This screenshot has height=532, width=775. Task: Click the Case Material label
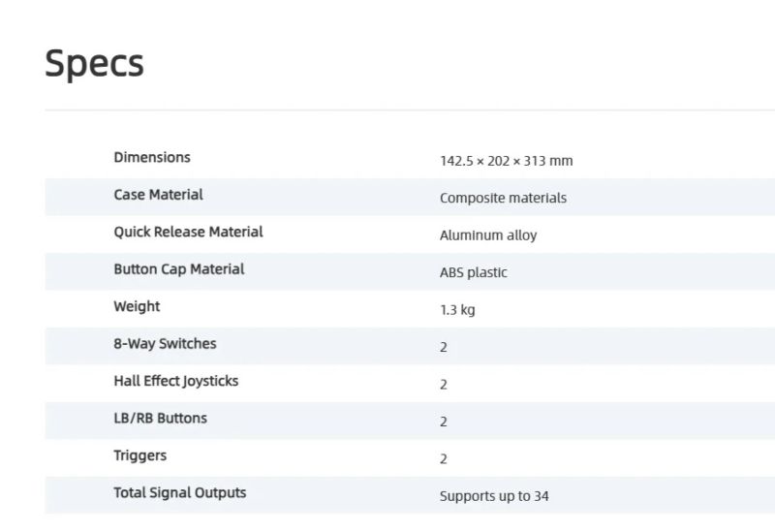point(158,195)
